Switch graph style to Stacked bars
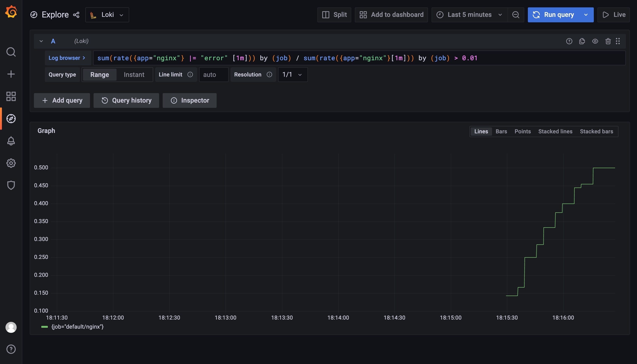 tap(596, 131)
